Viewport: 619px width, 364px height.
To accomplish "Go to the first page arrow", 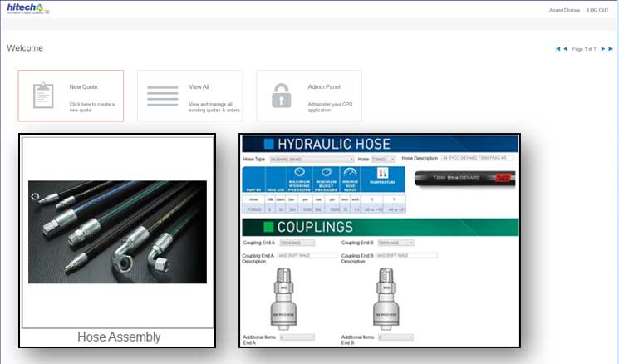I will click(x=558, y=49).
